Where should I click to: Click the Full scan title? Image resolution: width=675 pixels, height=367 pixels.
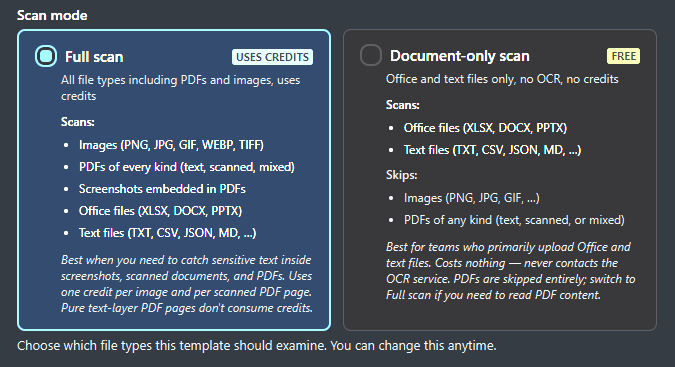(x=94, y=57)
